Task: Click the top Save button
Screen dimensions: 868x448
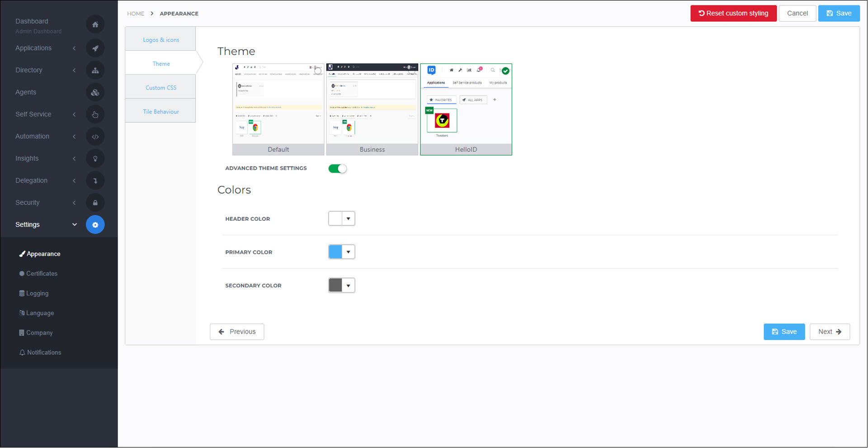Action: click(839, 14)
